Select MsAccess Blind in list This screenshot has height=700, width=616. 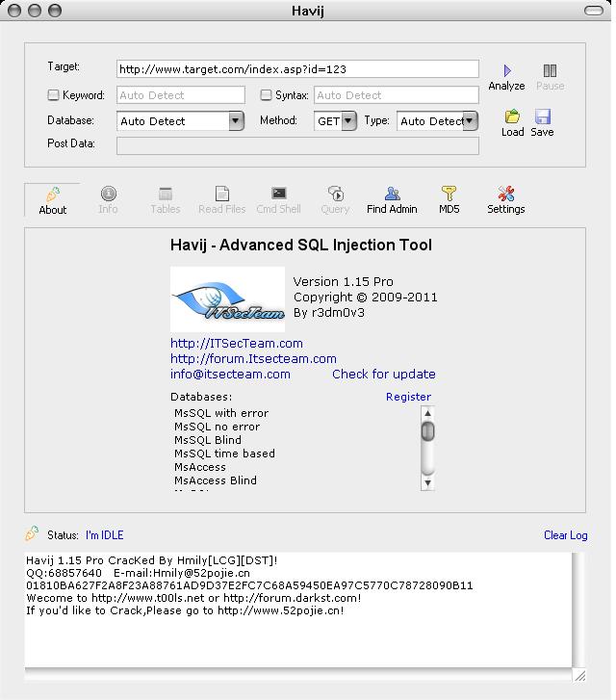[x=216, y=480]
